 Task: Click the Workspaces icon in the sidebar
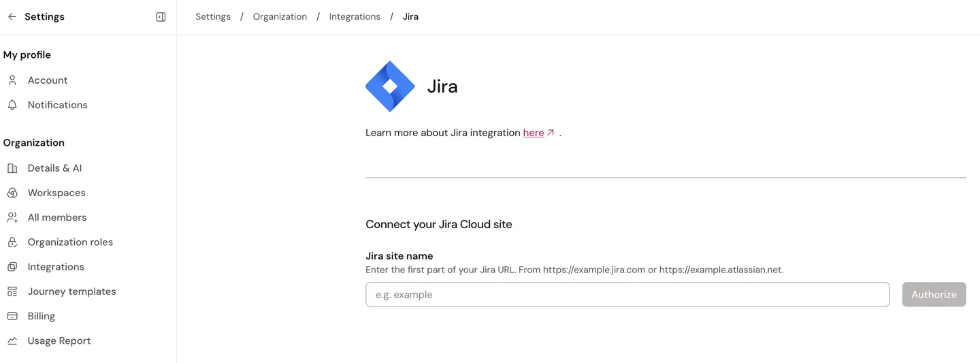coord(12,193)
